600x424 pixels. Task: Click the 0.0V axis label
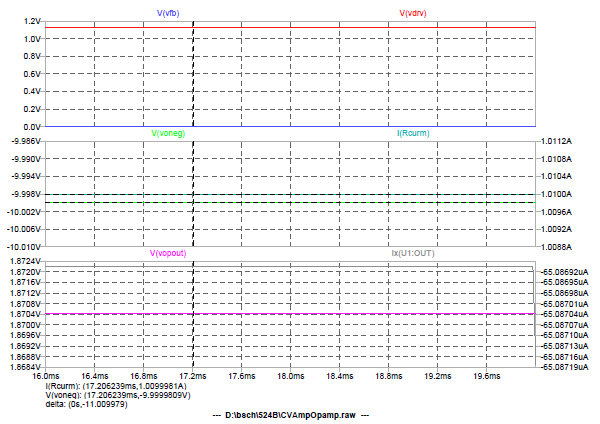click(32, 127)
